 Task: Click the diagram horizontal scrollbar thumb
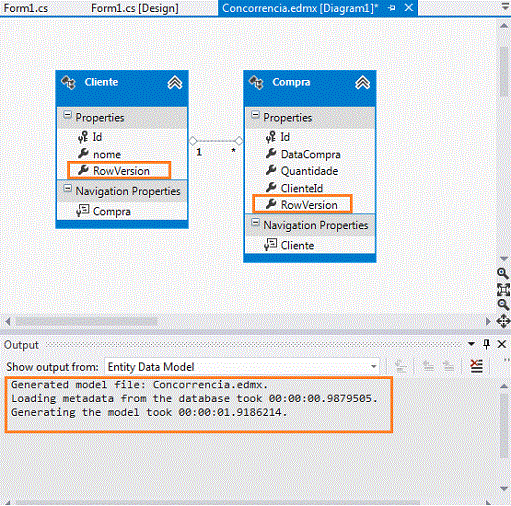pyautogui.click(x=86, y=321)
